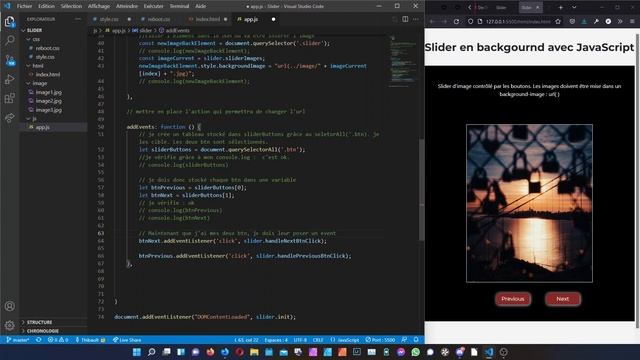Open the Terminal menu
The image size is (640, 360).
tap(179, 6)
